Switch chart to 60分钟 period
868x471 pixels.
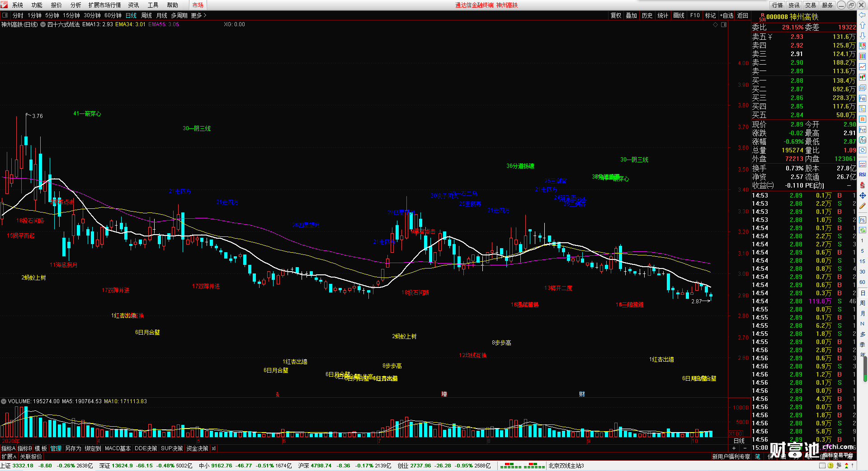pos(113,15)
